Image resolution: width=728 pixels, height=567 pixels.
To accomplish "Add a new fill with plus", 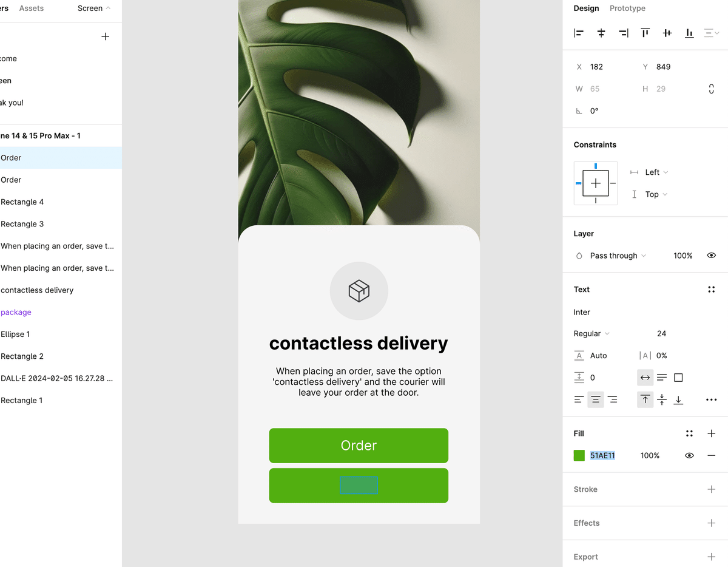I will 712,433.
